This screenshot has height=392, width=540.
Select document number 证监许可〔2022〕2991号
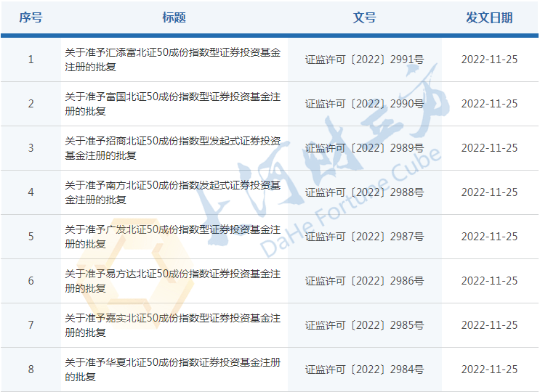pos(364,60)
